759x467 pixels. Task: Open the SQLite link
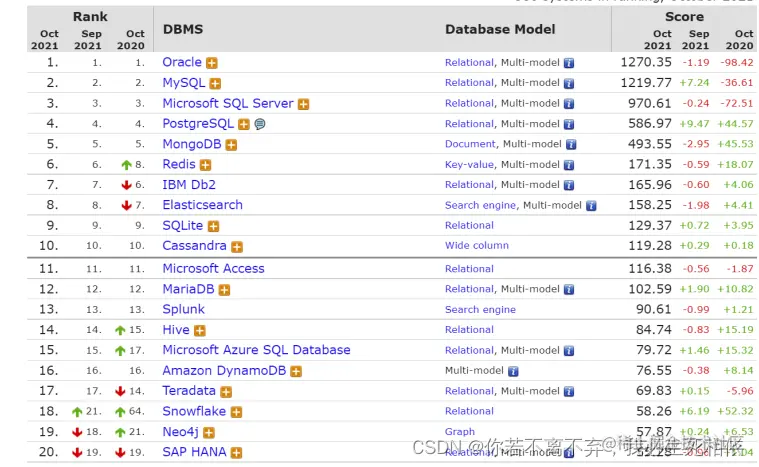point(182,226)
